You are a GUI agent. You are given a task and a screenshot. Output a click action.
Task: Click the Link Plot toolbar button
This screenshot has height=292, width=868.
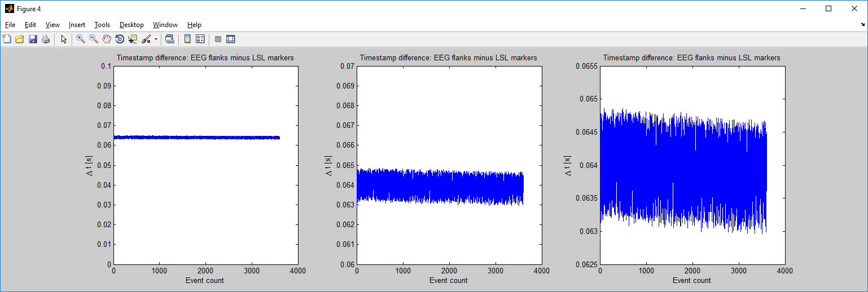coord(169,39)
